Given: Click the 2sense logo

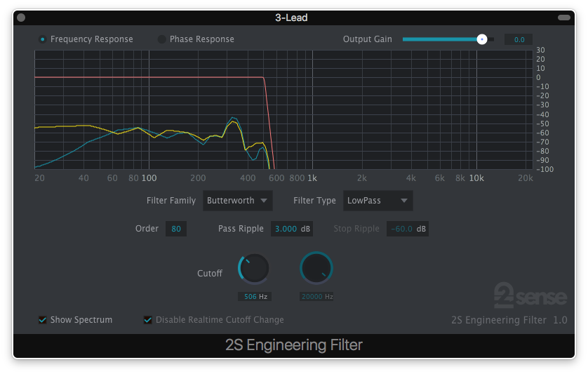Looking at the screenshot, I should [530, 295].
